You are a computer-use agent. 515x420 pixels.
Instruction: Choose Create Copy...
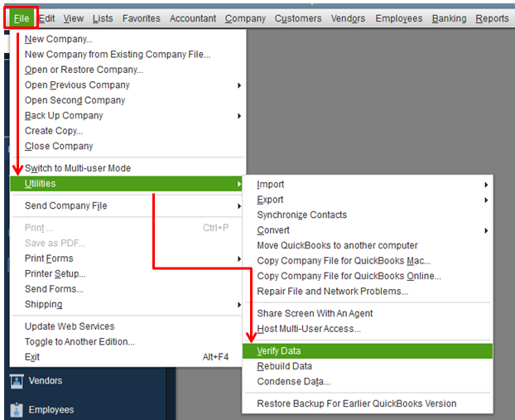(128, 131)
